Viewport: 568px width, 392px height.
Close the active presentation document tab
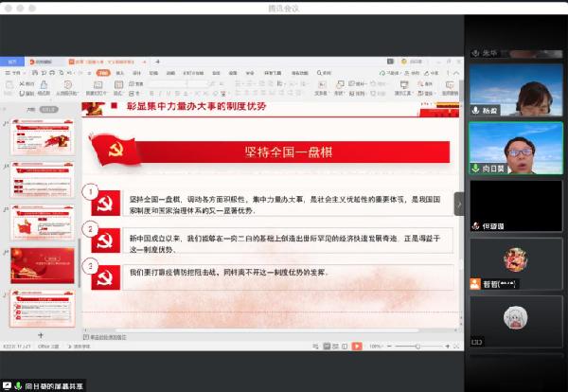click(145, 62)
